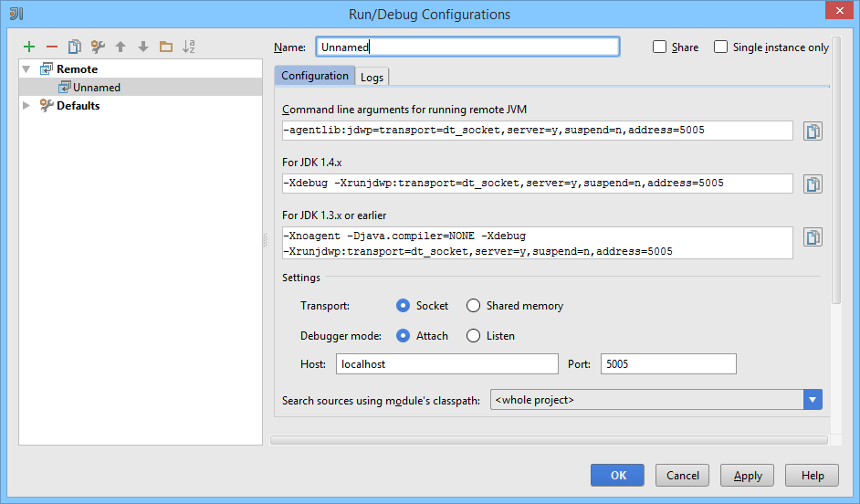Screen dimensions: 860x504
Task: Collapse the Remote tree node
Action: pyautogui.click(x=26, y=69)
